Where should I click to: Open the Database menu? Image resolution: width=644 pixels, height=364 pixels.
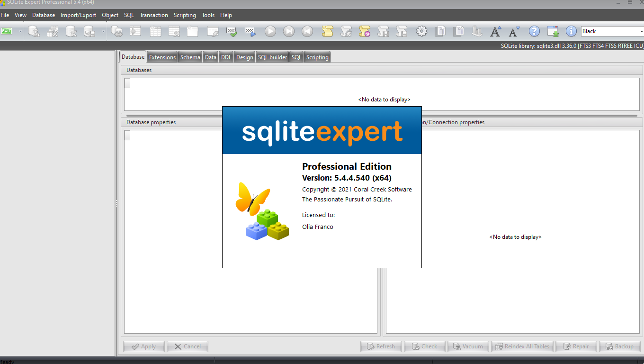tap(44, 15)
